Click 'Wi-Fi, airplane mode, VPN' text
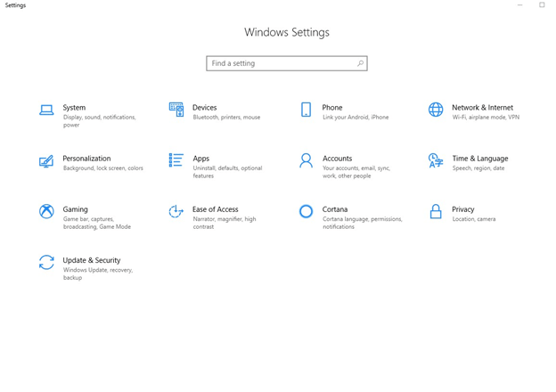Image resolution: width=556 pixels, height=392 pixels. tap(486, 117)
